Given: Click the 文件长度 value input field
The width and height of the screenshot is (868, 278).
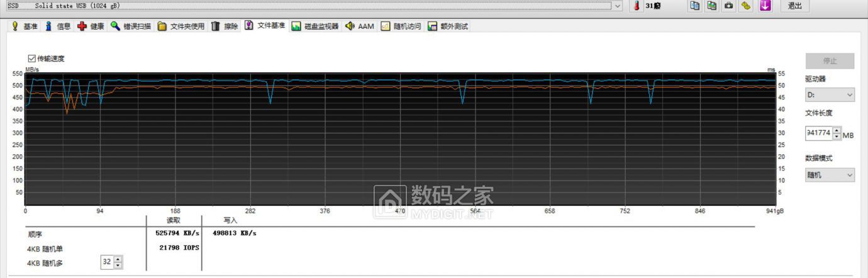Looking at the screenshot, I should (818, 133).
